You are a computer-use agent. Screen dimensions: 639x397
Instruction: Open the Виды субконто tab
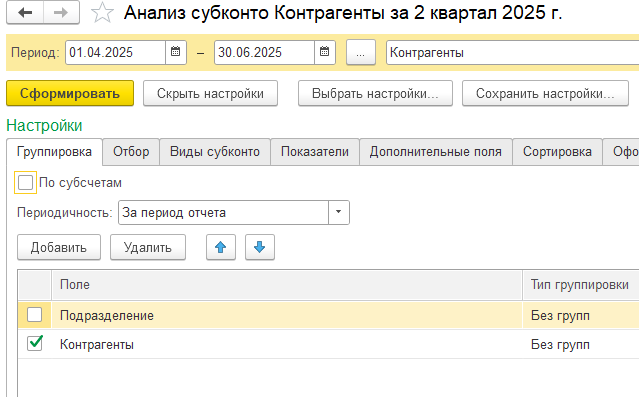click(x=215, y=152)
